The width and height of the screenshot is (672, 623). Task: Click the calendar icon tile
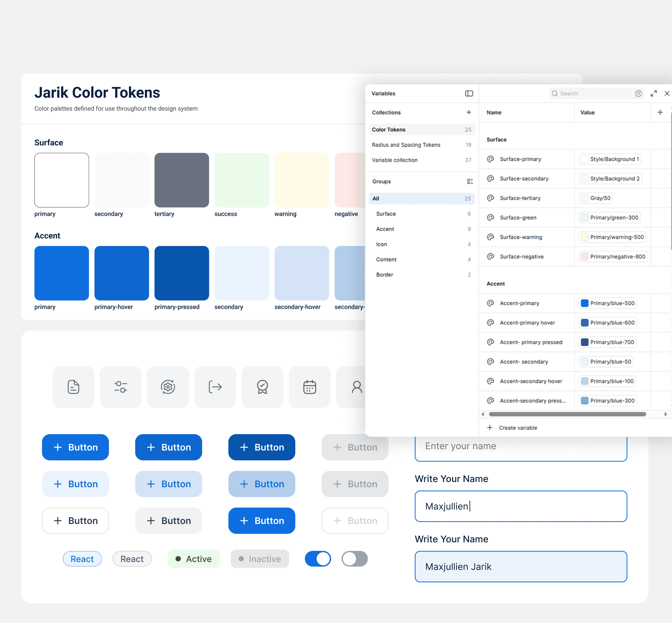click(309, 387)
